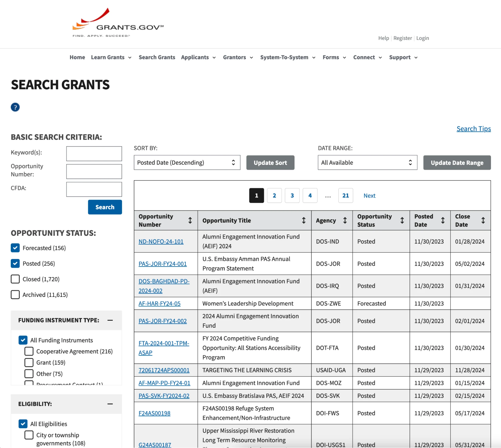Screen dimensions: 501x448
Task: Sort by Agency column arrows
Action: point(345,220)
